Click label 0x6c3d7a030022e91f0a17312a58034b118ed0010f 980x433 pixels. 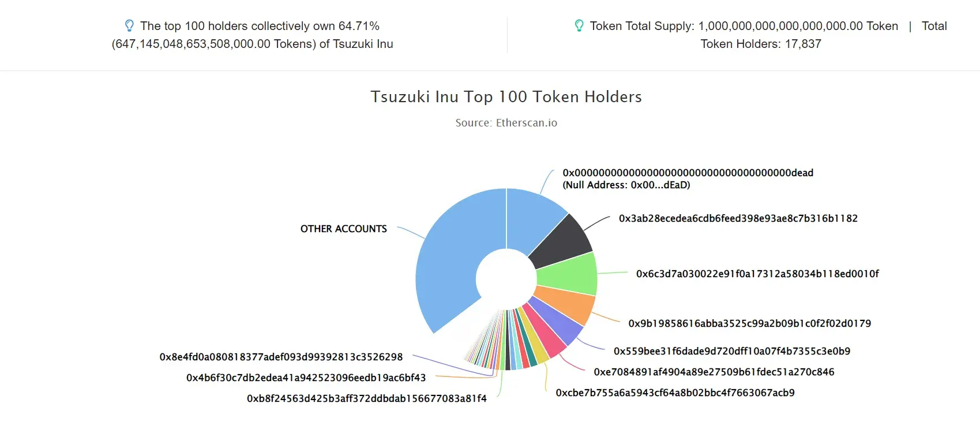pos(757,274)
